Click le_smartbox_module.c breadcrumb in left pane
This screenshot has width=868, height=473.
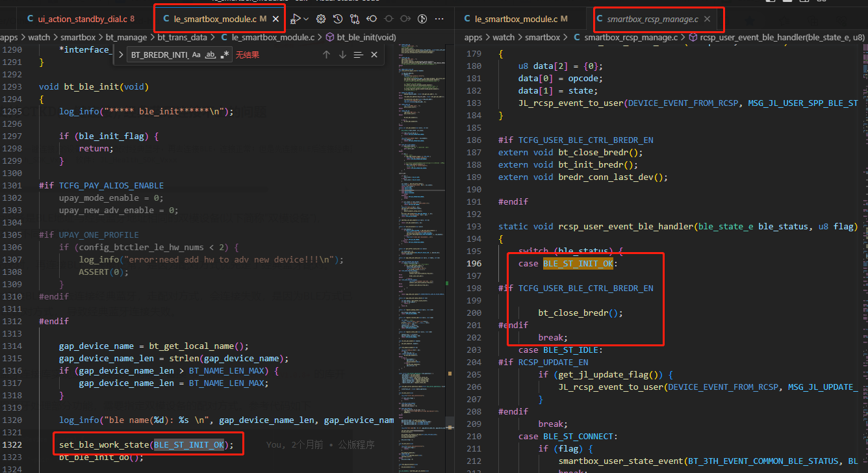(267, 38)
